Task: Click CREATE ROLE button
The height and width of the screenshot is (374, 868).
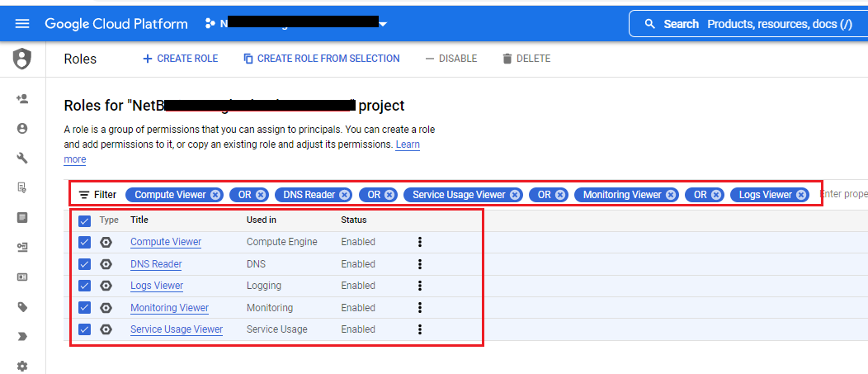Action: (181, 59)
